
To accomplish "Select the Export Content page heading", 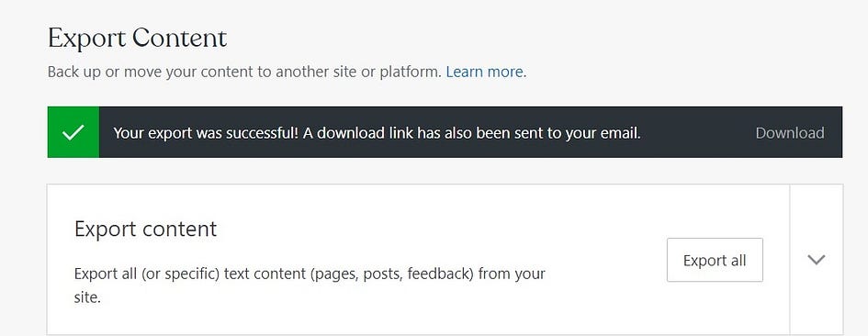I will (137, 39).
